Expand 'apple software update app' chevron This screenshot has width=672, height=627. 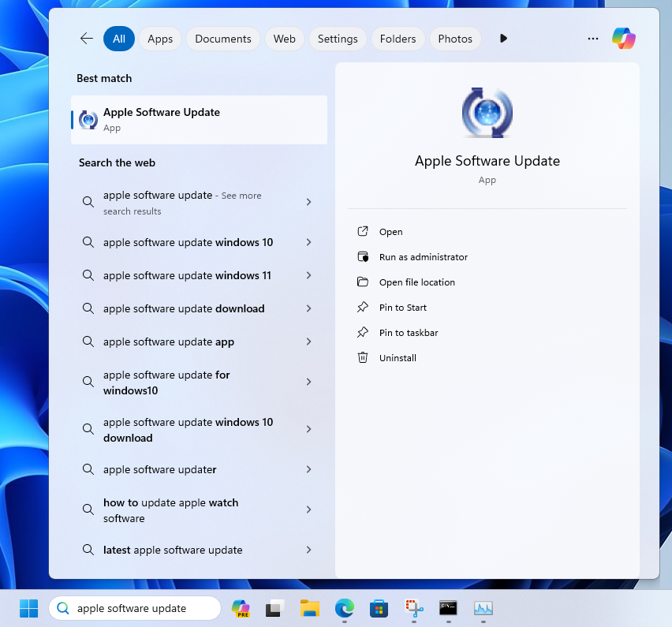[x=308, y=341]
